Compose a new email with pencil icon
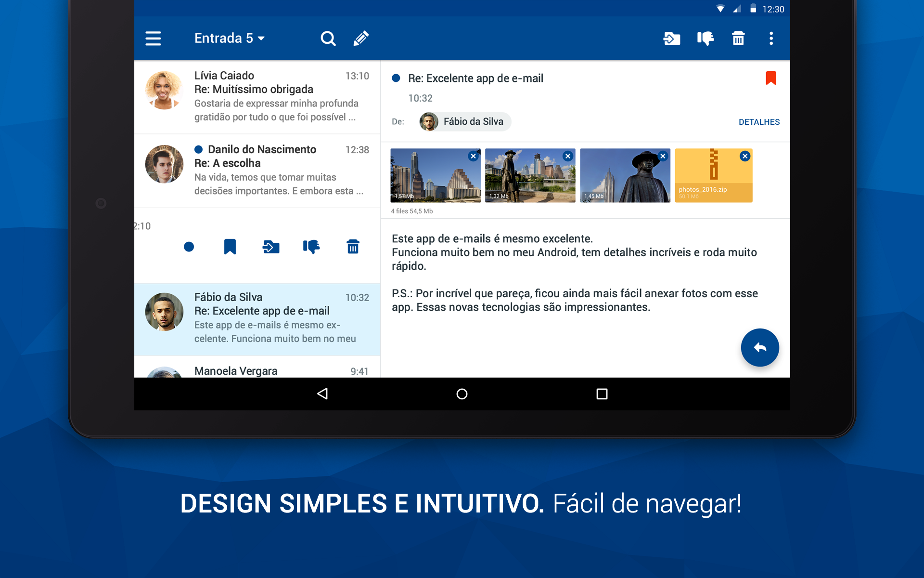 pyautogui.click(x=361, y=38)
